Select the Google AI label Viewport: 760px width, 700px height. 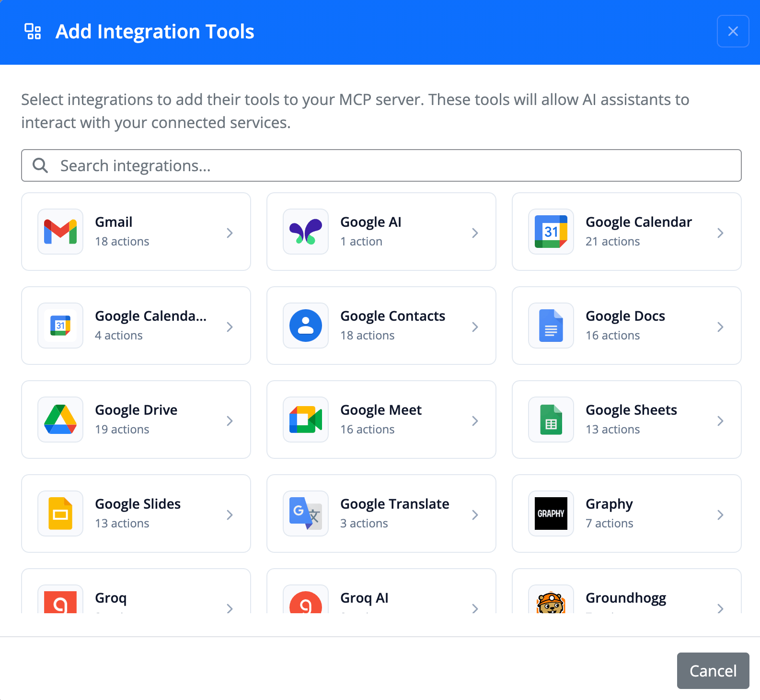pos(371,222)
